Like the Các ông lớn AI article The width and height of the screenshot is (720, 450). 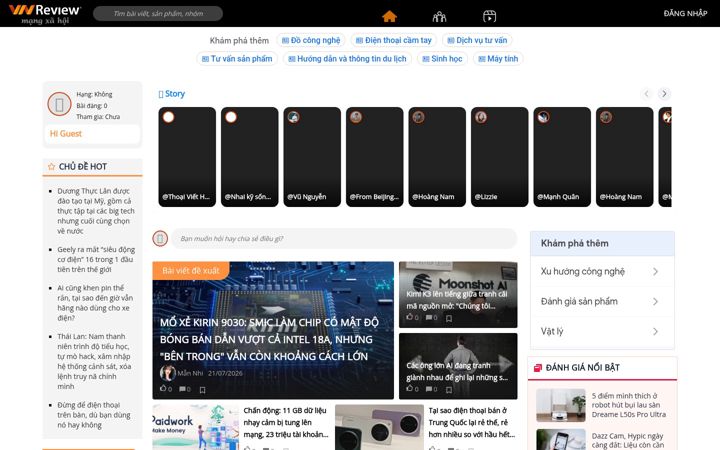click(412, 388)
